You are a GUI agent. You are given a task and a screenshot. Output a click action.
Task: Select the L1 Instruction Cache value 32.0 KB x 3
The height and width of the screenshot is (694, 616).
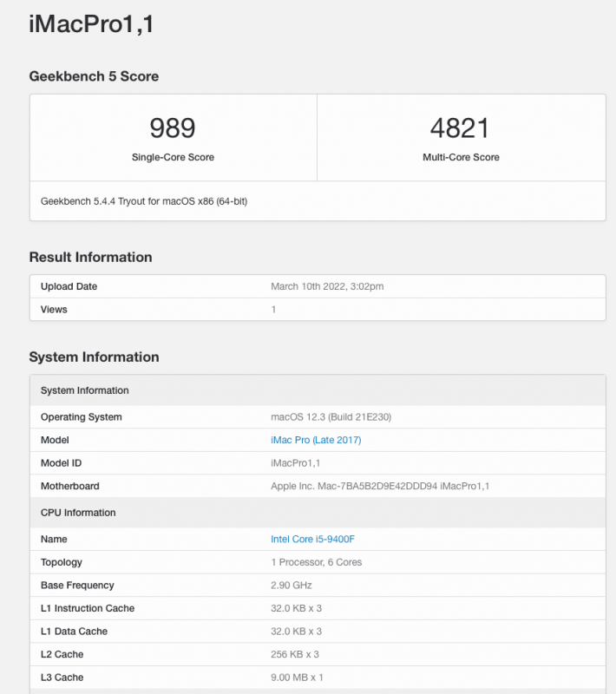[296, 608]
